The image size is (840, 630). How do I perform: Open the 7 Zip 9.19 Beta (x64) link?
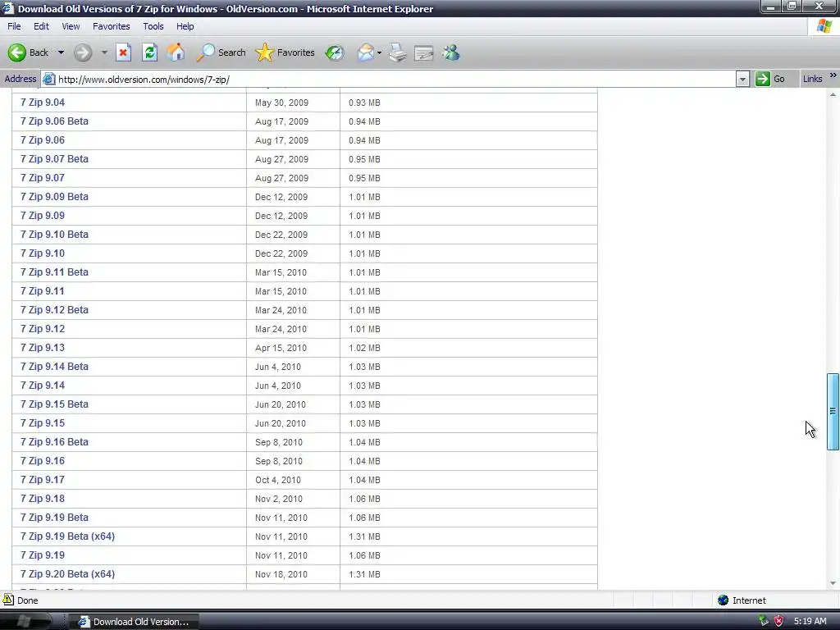point(67,536)
